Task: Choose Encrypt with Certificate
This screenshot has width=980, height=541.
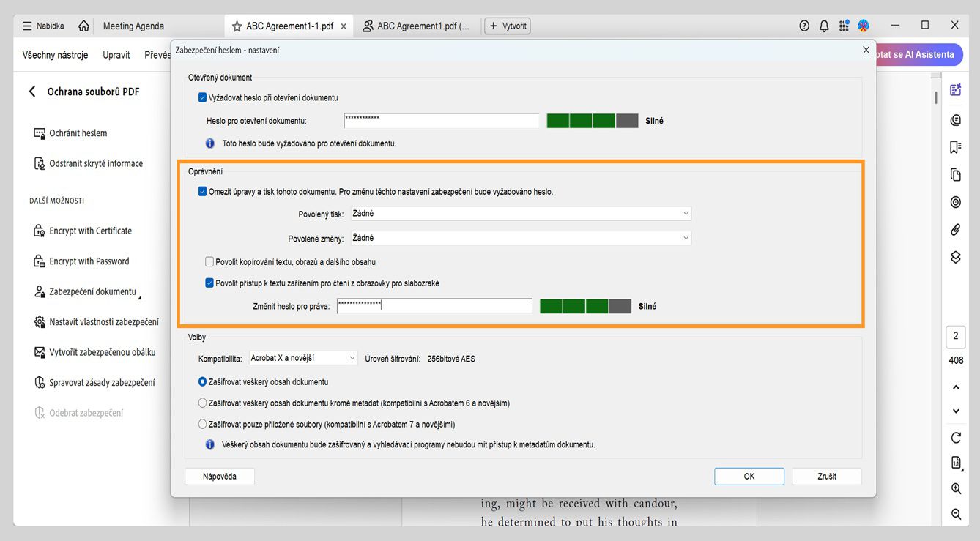Action: click(83, 231)
